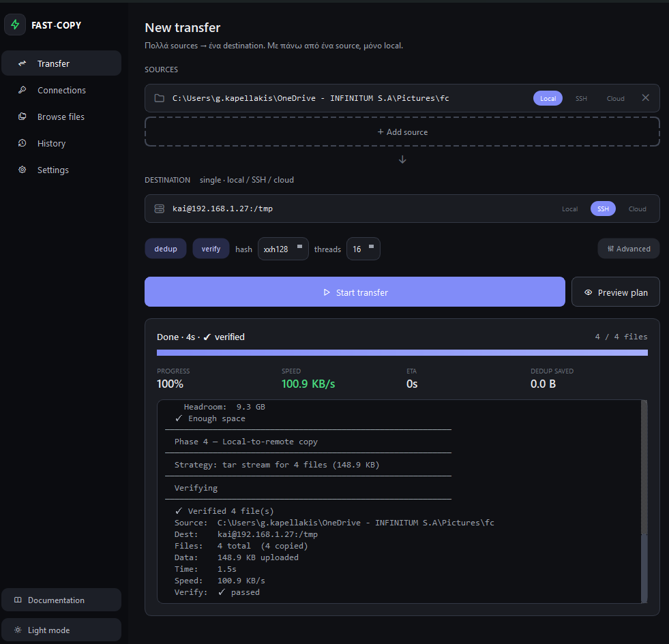Viewport: 669px width, 644px height.
Task: Remove the source with the X icon
Action: (x=646, y=97)
